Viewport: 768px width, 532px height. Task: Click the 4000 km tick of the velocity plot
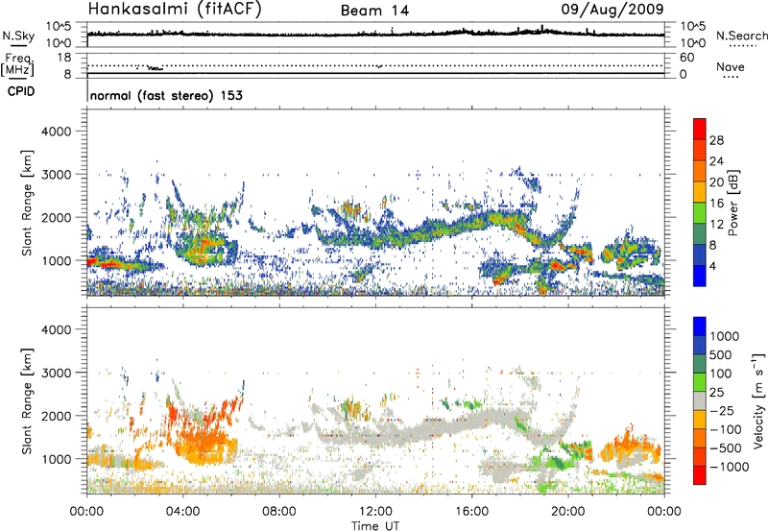pos(56,329)
